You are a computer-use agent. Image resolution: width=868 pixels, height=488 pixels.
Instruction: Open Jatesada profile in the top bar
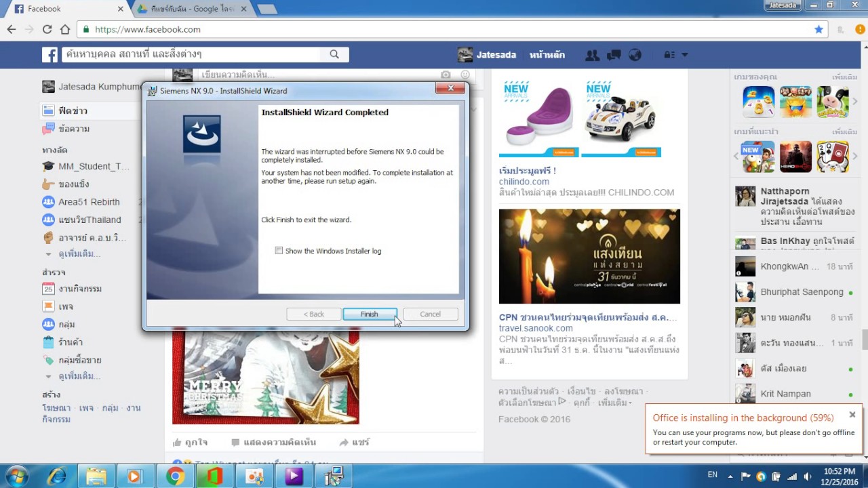(x=487, y=55)
